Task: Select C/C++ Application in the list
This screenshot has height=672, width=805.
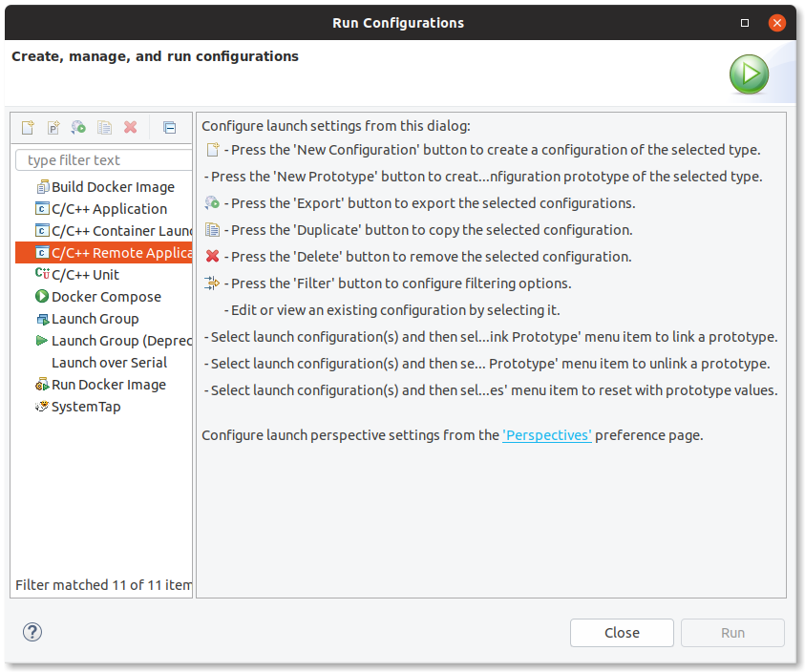Action: tap(109, 209)
